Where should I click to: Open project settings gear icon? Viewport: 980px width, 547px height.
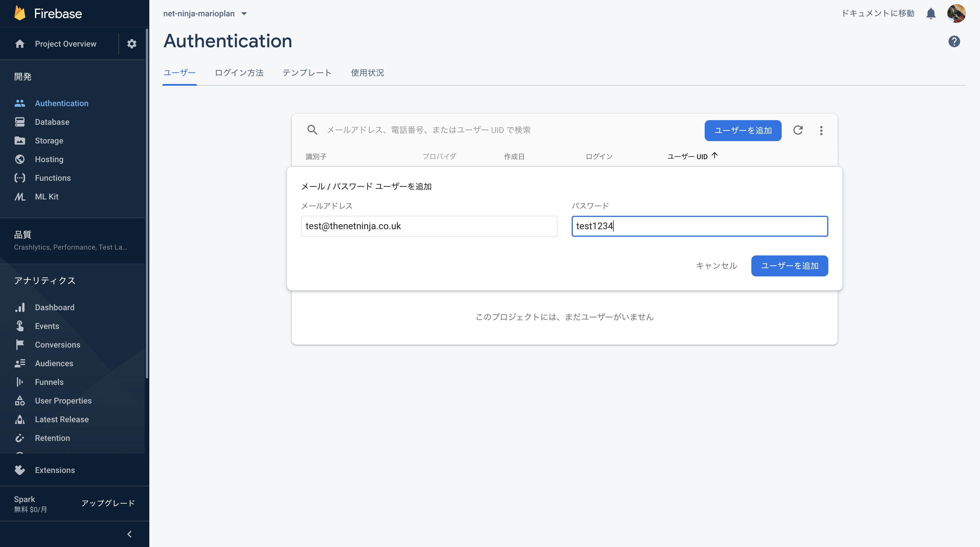click(132, 44)
